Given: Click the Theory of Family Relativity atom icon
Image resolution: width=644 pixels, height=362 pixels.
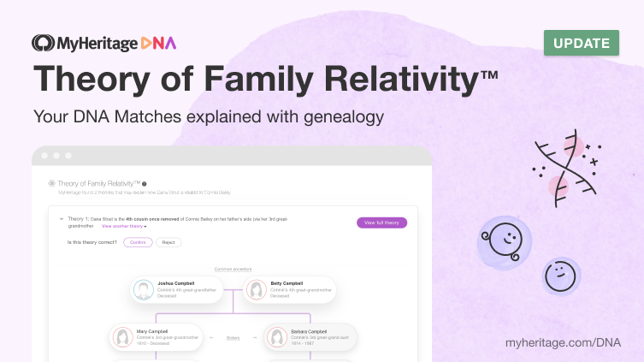Looking at the screenshot, I should tap(51, 183).
